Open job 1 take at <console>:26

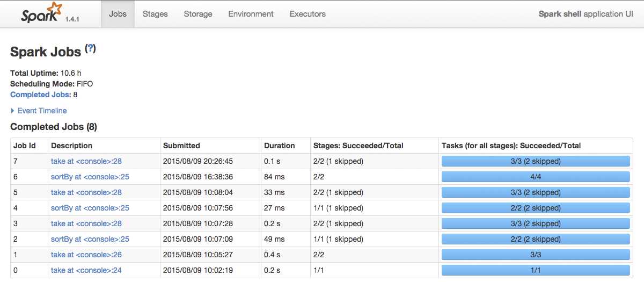pyautogui.click(x=86, y=255)
